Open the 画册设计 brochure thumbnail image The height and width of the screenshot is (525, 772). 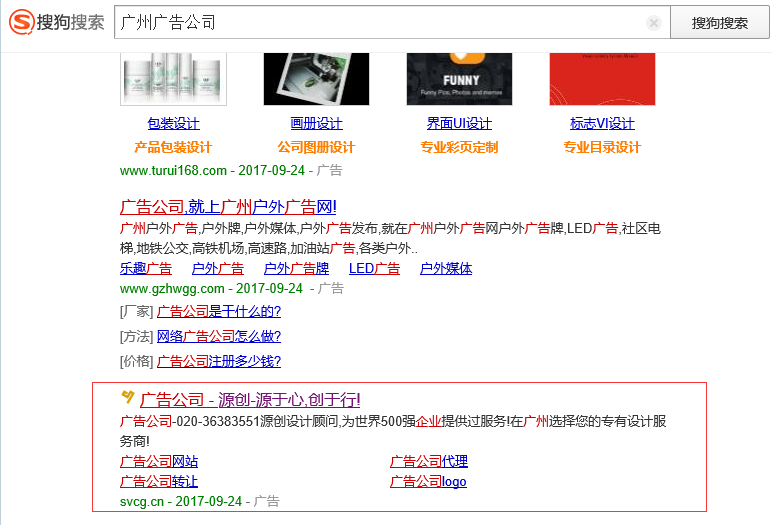pos(316,79)
